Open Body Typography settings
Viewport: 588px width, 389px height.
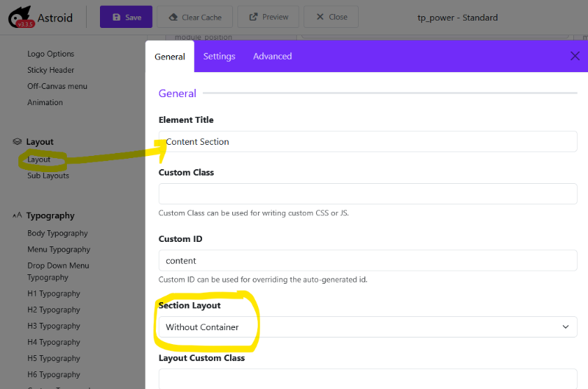[57, 233]
